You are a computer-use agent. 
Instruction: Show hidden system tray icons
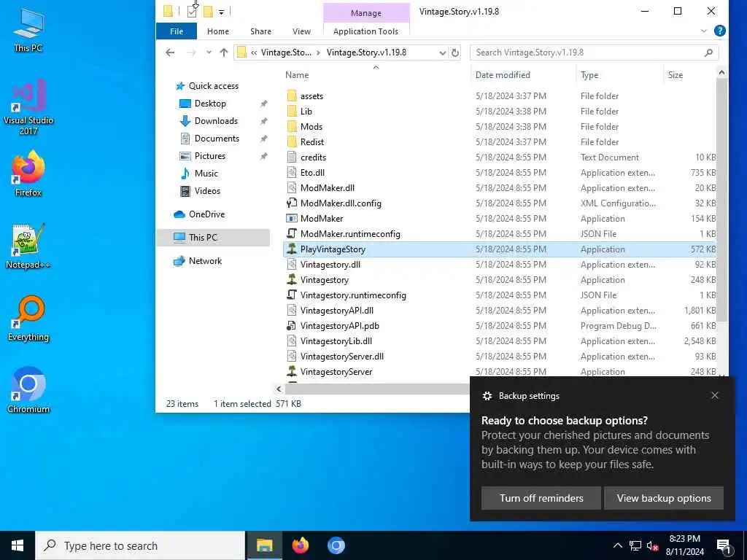(x=617, y=545)
